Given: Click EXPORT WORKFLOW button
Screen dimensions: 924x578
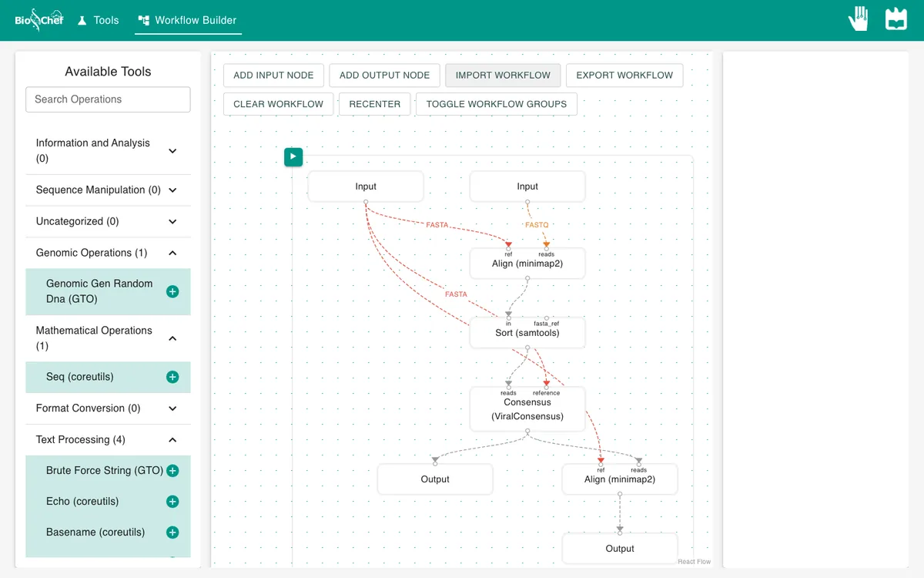Looking at the screenshot, I should 624,76.
